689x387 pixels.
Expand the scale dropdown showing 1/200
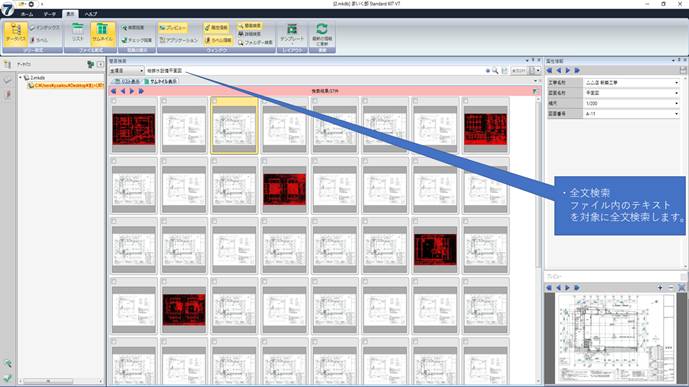coord(631,103)
